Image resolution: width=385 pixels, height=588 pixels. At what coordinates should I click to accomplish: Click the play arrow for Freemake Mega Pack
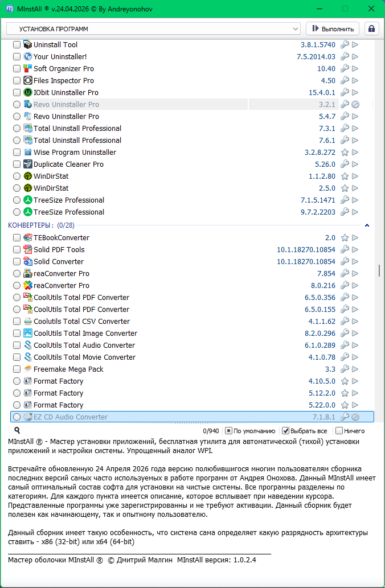pos(355,369)
